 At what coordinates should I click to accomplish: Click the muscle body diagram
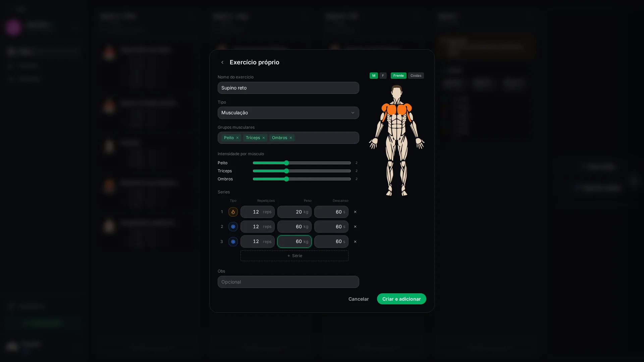(397, 140)
